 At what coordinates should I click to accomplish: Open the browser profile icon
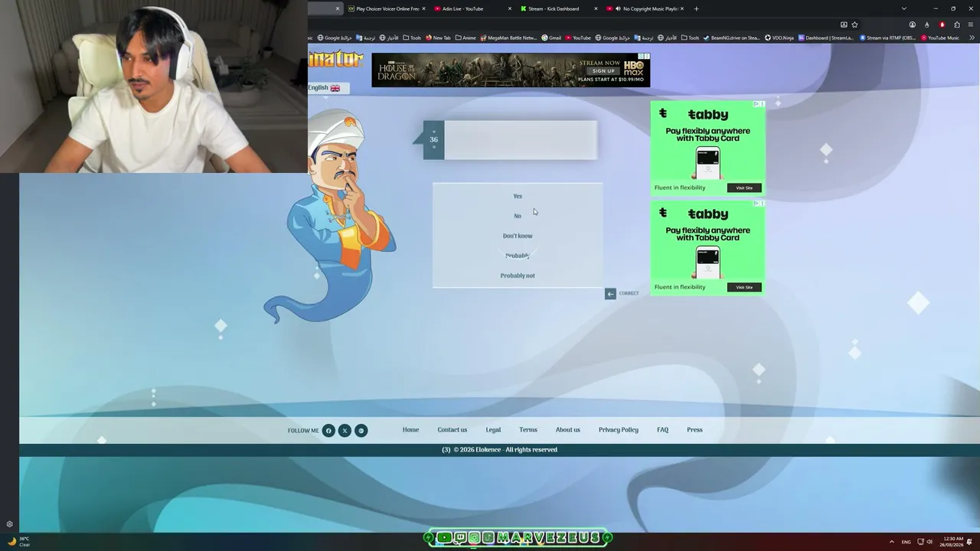tap(913, 24)
